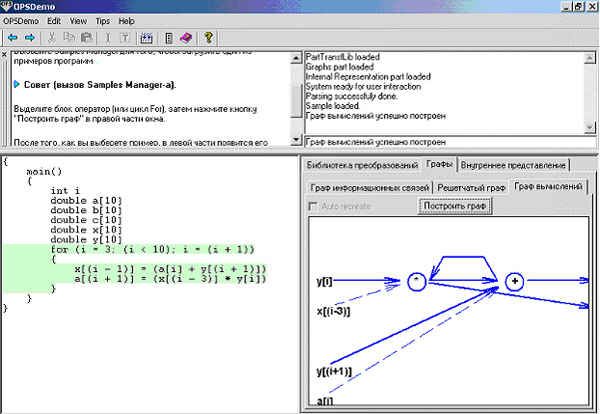
Task: Click code line 'double b[10]'
Action: point(86,210)
